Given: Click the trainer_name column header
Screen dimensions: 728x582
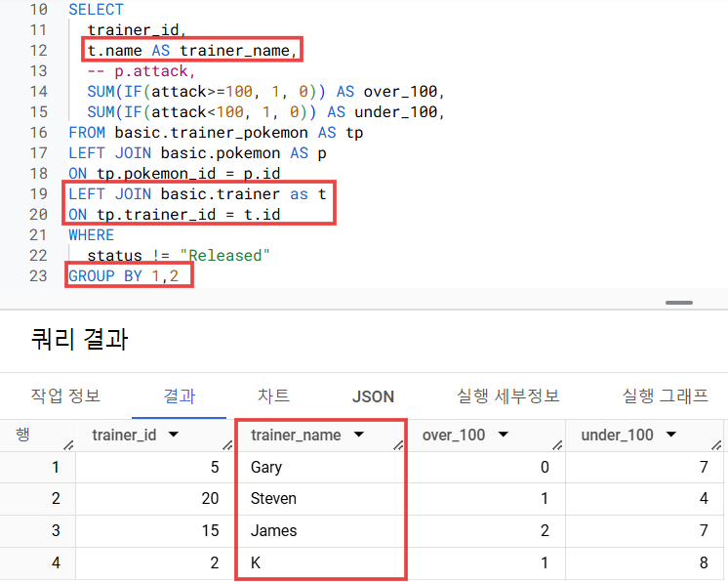Looking at the screenshot, I should pyautogui.click(x=296, y=436).
